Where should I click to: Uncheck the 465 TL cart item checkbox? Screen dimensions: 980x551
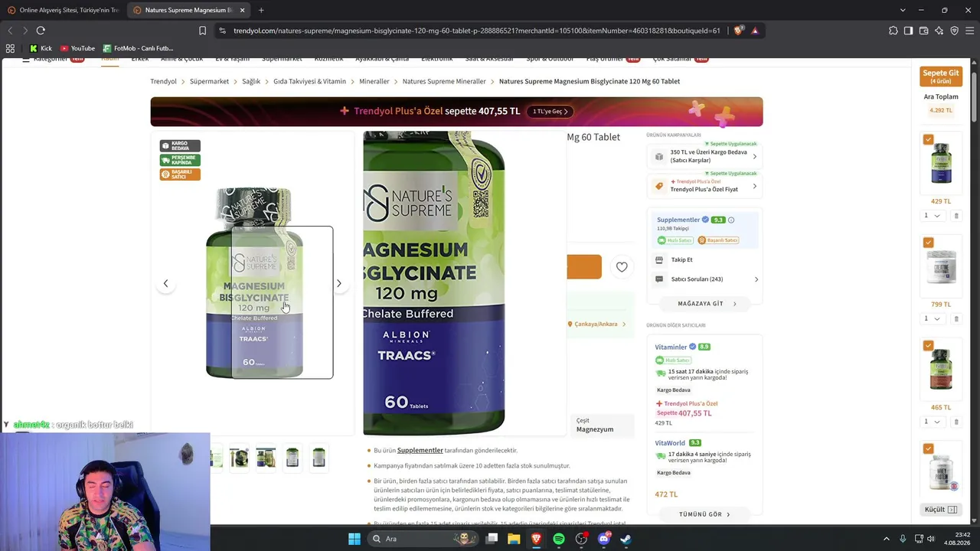point(929,345)
